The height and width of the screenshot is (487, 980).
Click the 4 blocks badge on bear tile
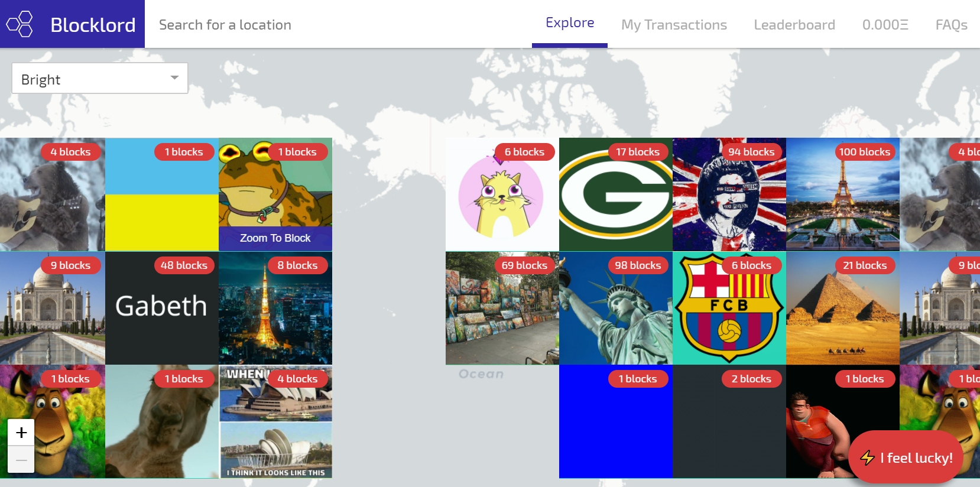[x=70, y=152]
